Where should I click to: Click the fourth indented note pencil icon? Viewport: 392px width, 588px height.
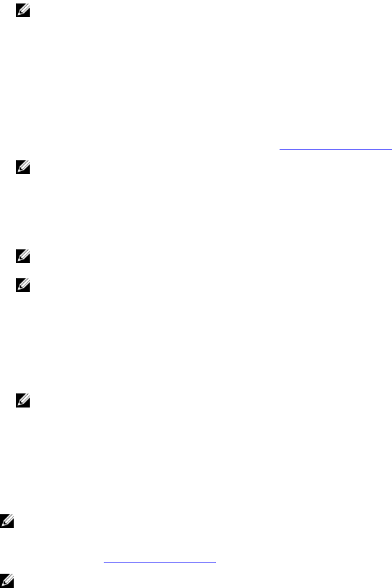click(23, 286)
